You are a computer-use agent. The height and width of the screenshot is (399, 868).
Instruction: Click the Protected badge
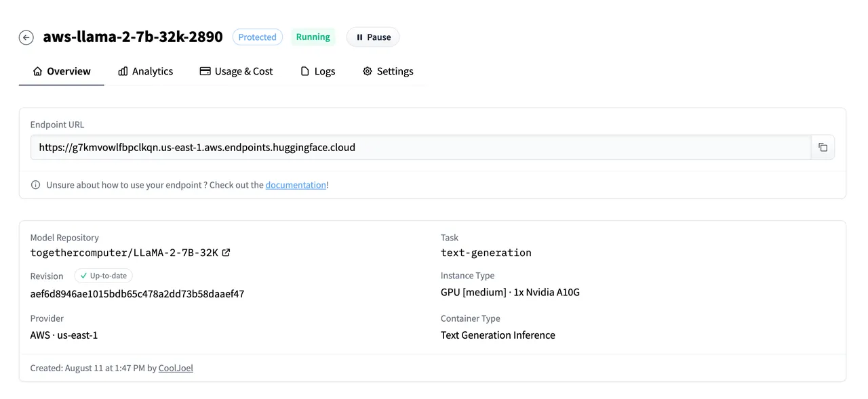[x=257, y=37]
